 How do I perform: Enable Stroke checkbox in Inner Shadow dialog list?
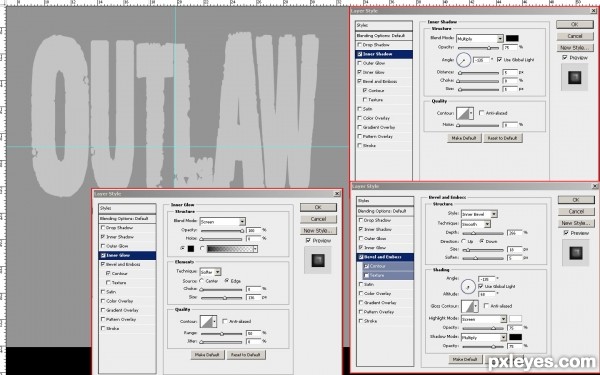point(359,145)
